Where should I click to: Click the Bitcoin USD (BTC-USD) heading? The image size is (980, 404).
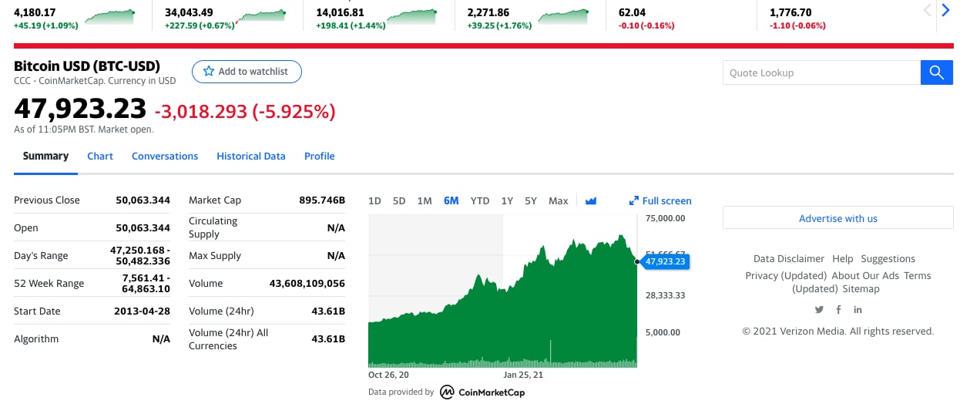point(87,66)
